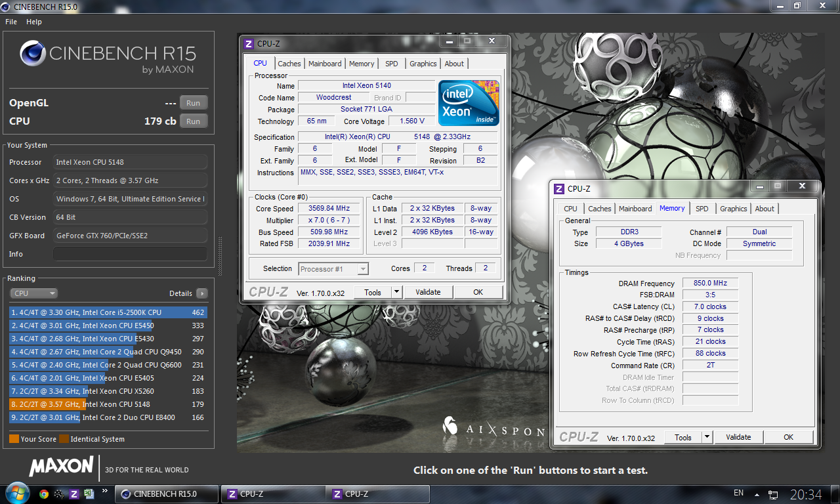Select About tab in memory CPU-Z window
840x504 pixels.
click(x=765, y=209)
